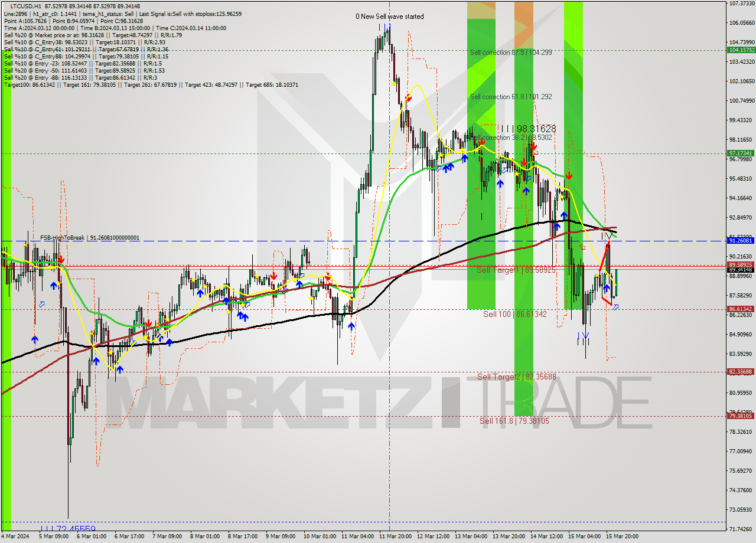Click the '| | | 98.31628' price annotation

[x=528, y=129]
